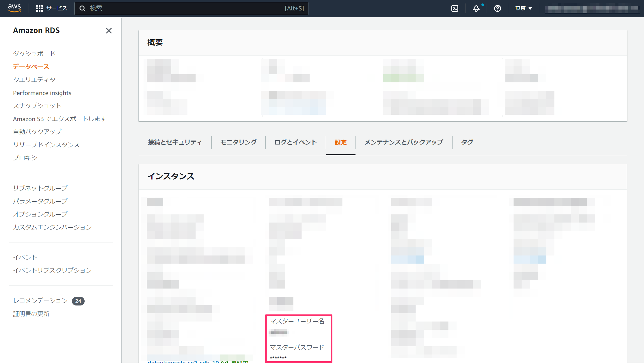Click the 概要 section heading
644x363 pixels.
pos(155,43)
